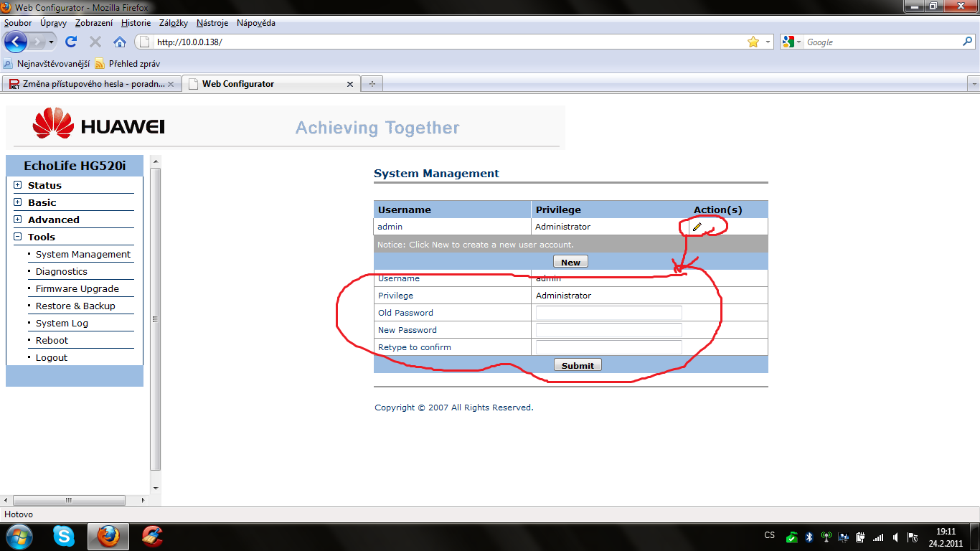
Task: Click the Old Password field
Action: 609,313
